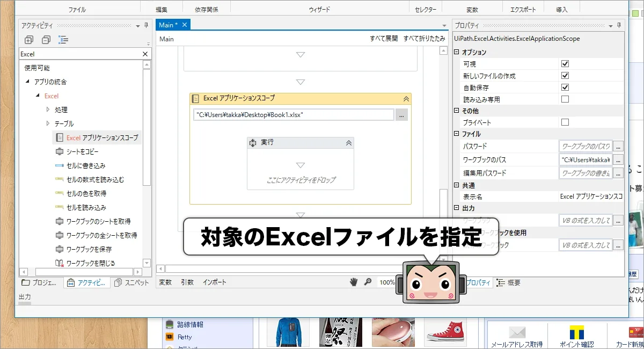Pin the プロパティ panel
The height and width of the screenshot is (349, 644).
pos(619,25)
